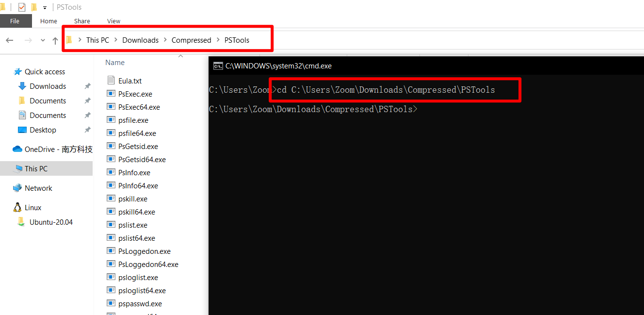Image resolution: width=644 pixels, height=315 pixels.
Task: Select pskill64.exe in file list
Action: pyautogui.click(x=137, y=212)
